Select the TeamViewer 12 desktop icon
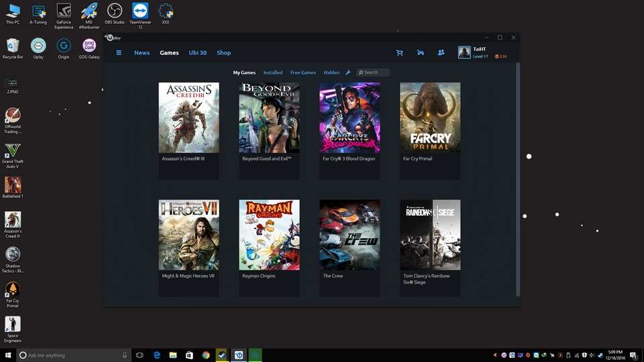This screenshot has width=644, height=362. point(140,16)
